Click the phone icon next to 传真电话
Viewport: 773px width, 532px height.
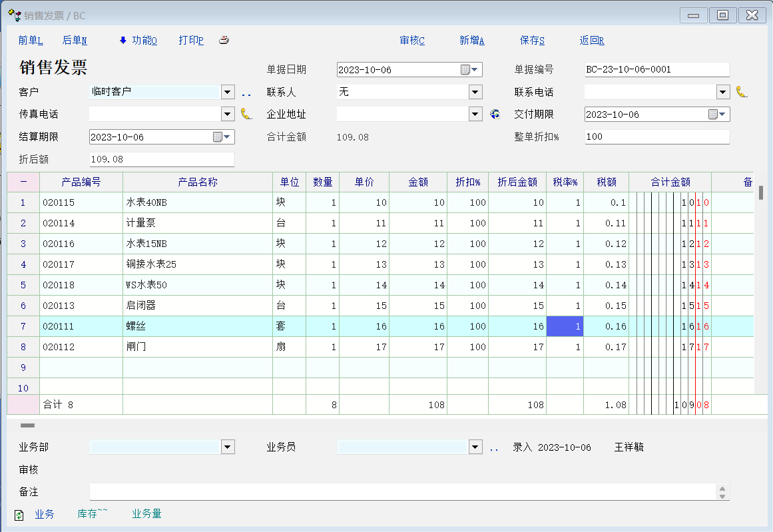click(246, 114)
